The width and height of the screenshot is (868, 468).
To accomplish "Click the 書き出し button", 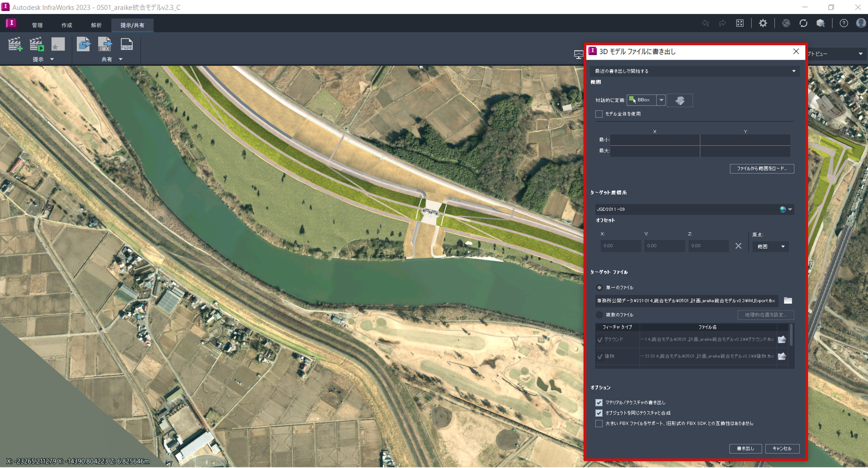I will pos(745,449).
